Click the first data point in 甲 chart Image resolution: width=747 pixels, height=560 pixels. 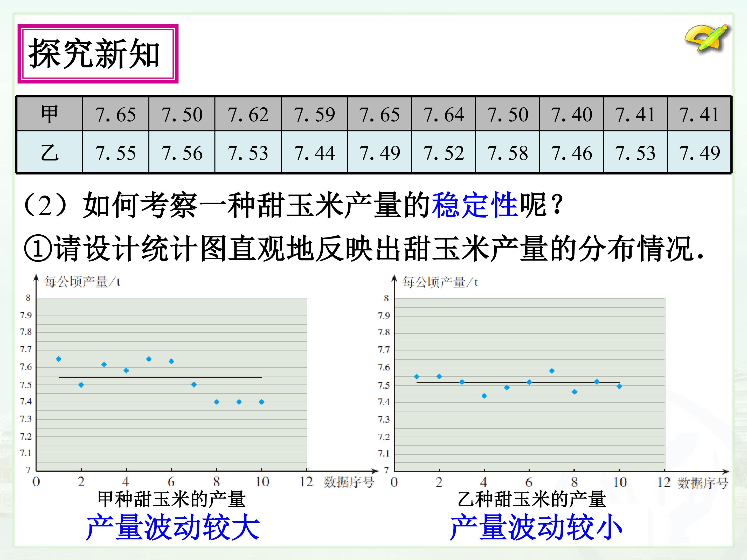click(58, 359)
